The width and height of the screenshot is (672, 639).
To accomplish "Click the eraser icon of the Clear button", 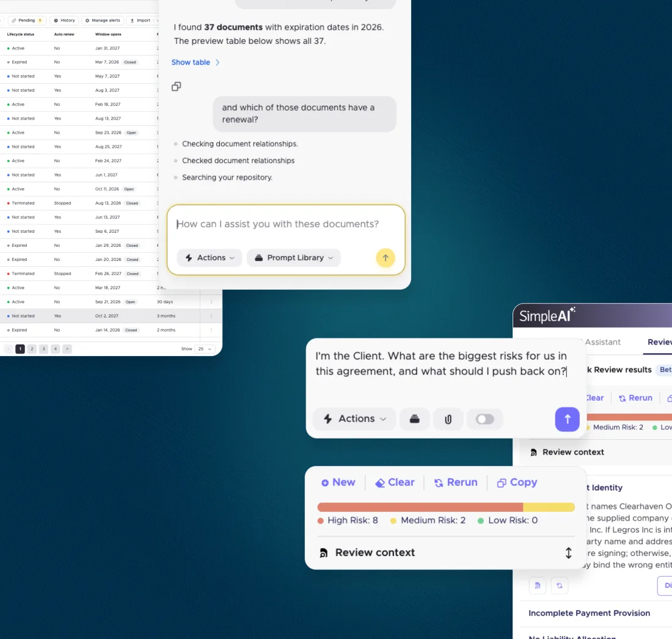I will point(380,483).
